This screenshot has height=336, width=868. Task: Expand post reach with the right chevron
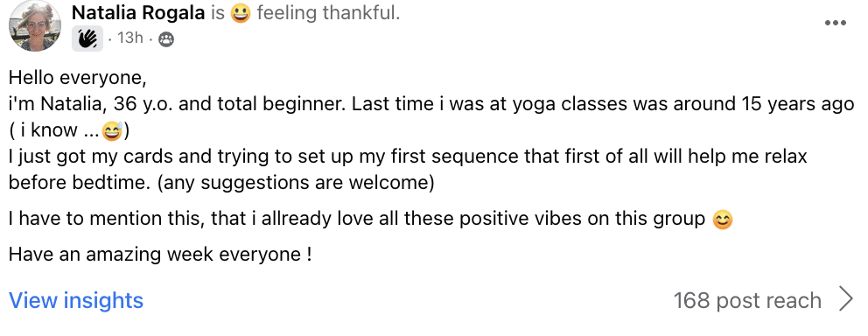click(x=845, y=300)
